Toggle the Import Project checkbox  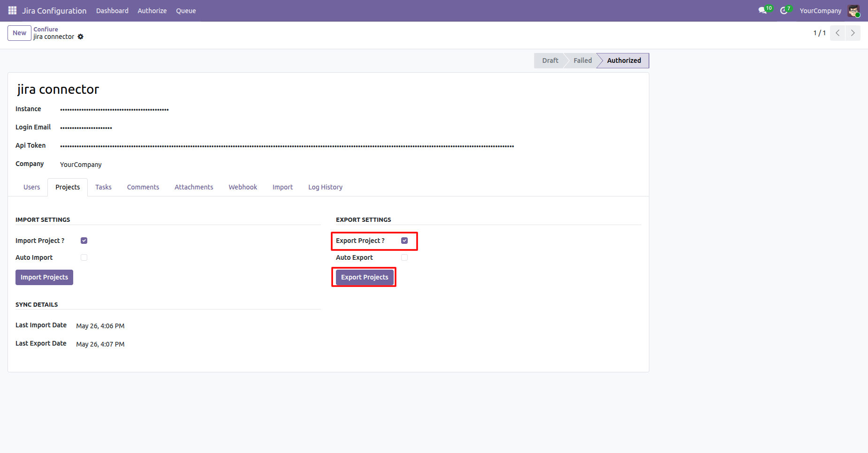click(84, 241)
